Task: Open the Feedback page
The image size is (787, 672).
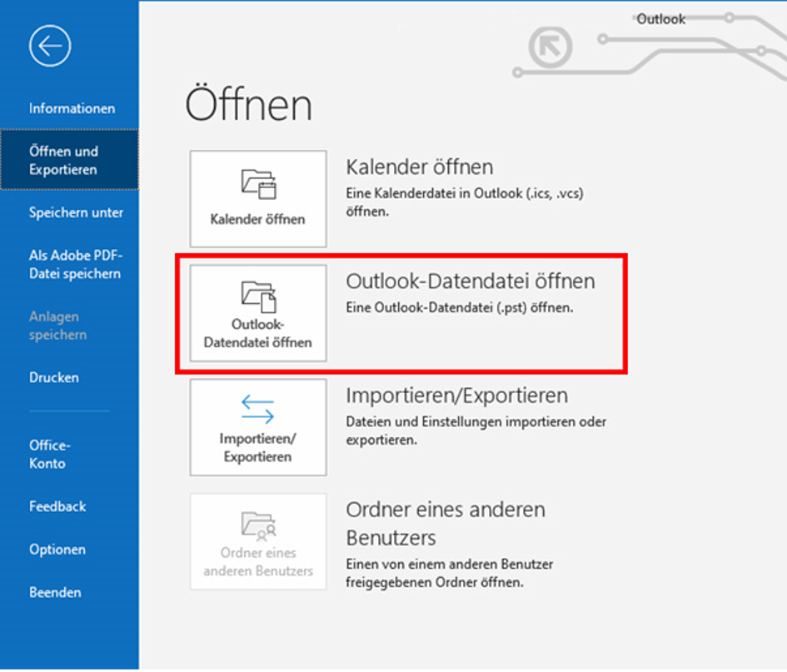Action: coord(57,506)
